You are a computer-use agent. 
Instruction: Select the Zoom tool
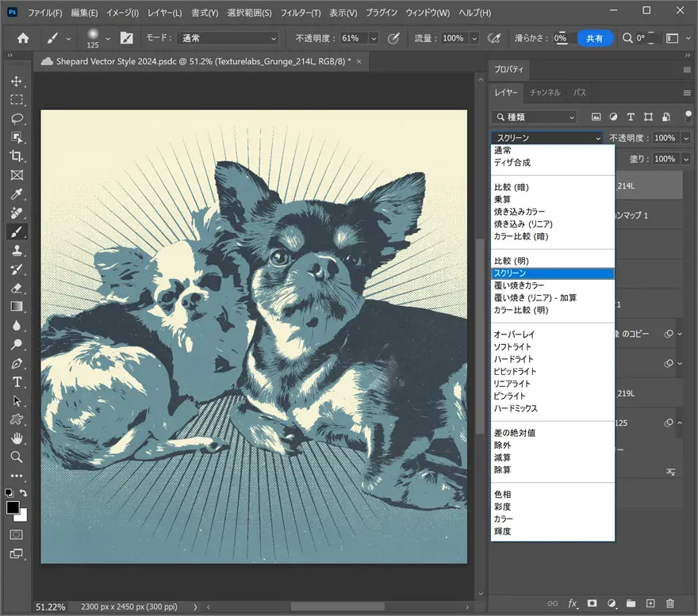(x=17, y=457)
